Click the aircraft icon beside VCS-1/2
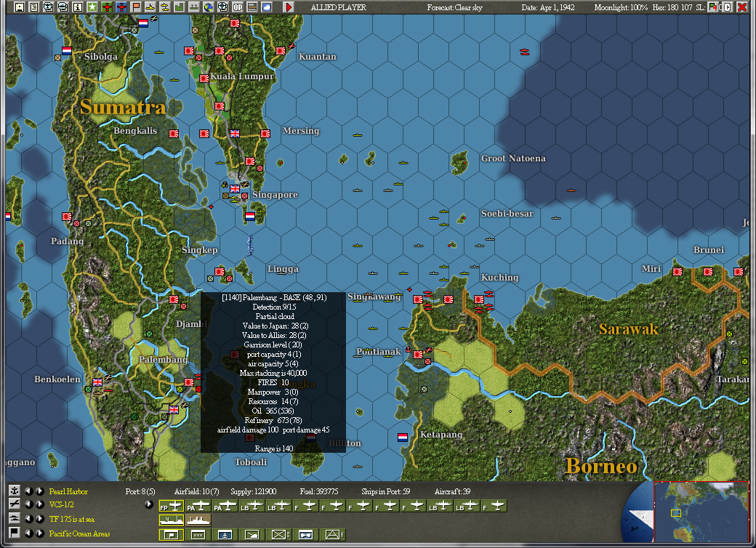 point(15,504)
